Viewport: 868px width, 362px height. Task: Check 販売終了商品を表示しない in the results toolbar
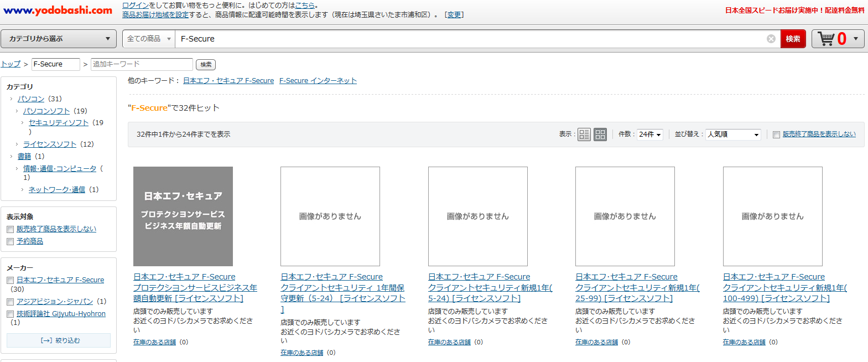pyautogui.click(x=776, y=135)
